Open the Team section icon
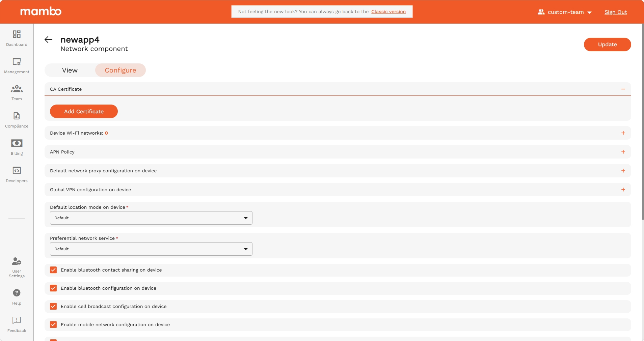 pyautogui.click(x=17, y=89)
